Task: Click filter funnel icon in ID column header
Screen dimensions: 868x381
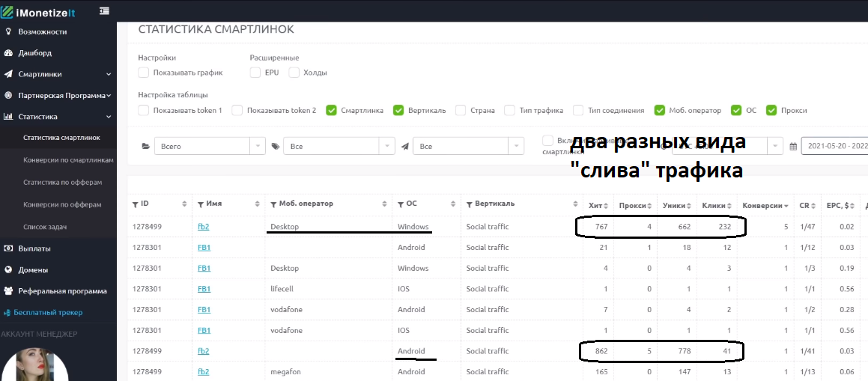Action: (x=136, y=204)
